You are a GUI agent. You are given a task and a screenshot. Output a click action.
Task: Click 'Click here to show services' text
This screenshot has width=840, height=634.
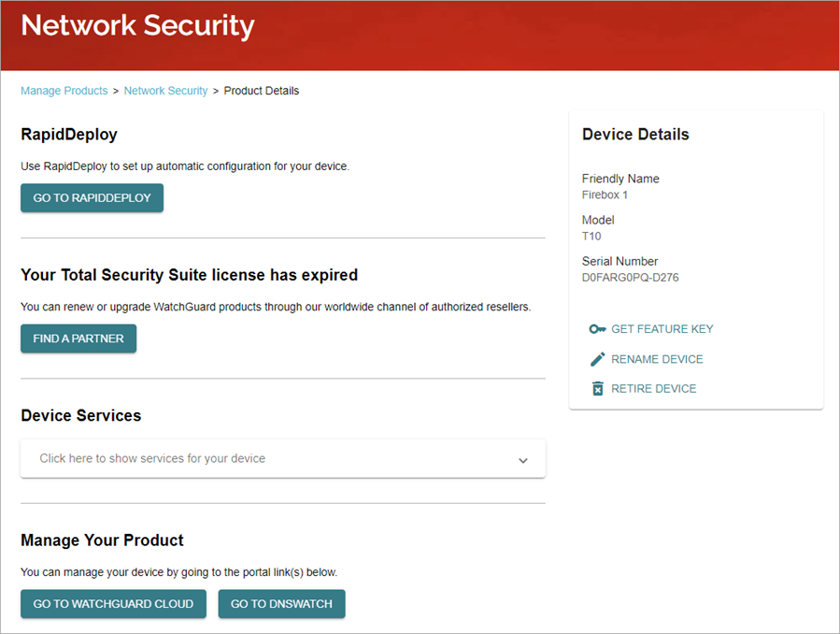152,459
